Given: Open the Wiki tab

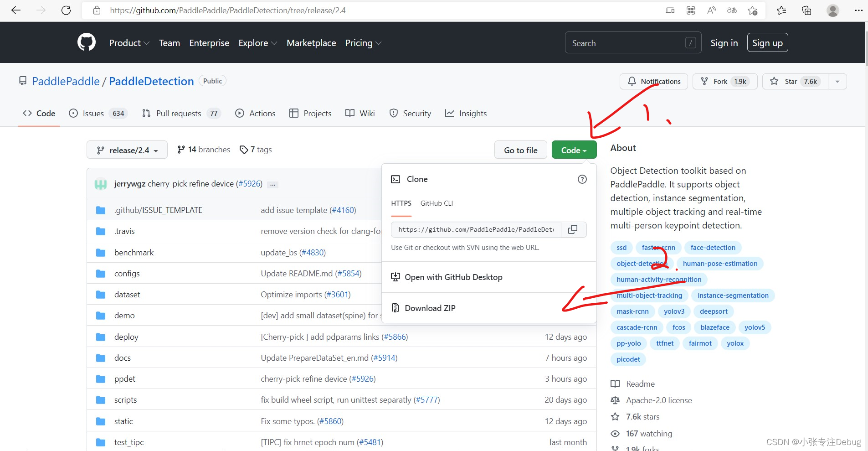Looking at the screenshot, I should 360,114.
